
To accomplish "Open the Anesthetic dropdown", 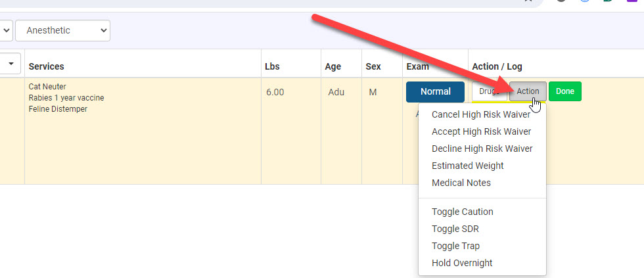I will (x=62, y=30).
